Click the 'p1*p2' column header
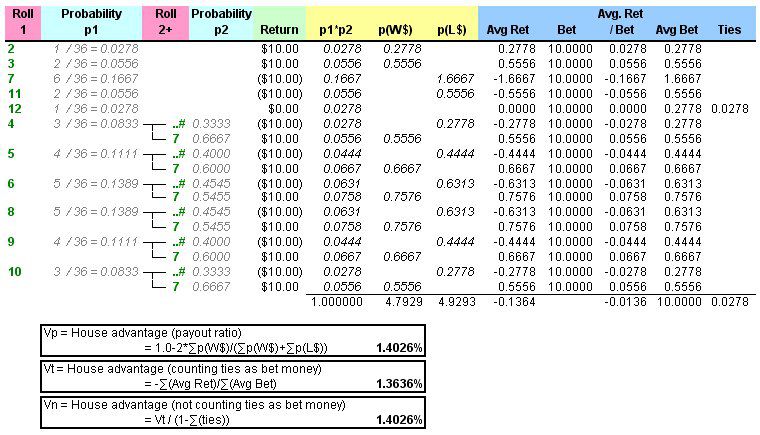The height and width of the screenshot is (435, 760). tap(336, 30)
